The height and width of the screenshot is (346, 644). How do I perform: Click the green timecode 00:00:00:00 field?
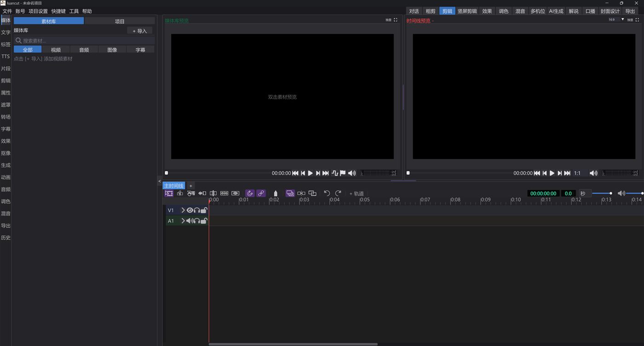[x=543, y=193]
